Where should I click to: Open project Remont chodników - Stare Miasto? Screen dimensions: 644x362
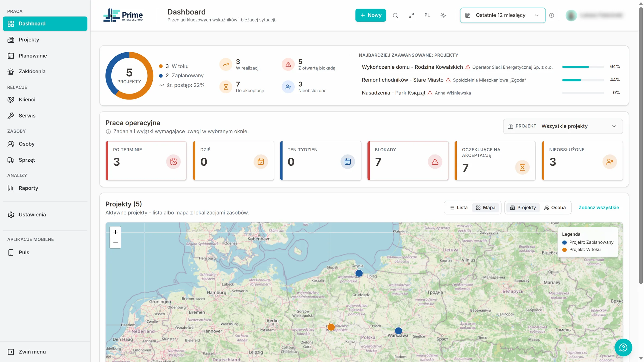(x=402, y=80)
